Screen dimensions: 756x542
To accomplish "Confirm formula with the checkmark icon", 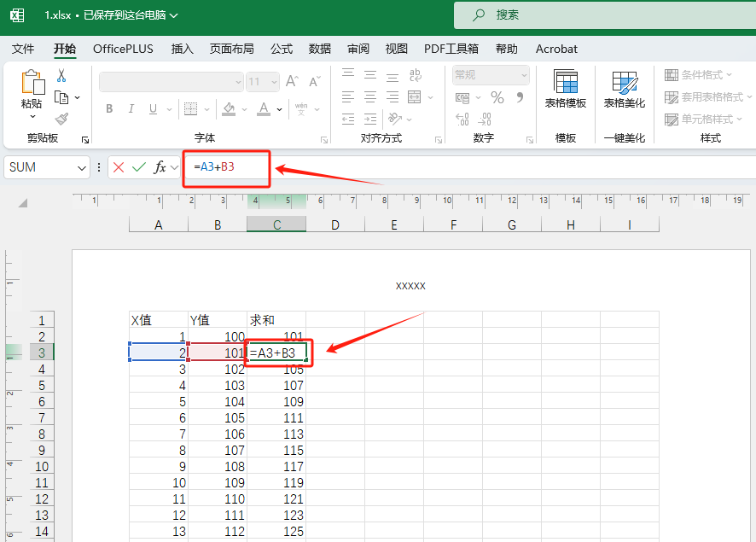I will point(138,167).
